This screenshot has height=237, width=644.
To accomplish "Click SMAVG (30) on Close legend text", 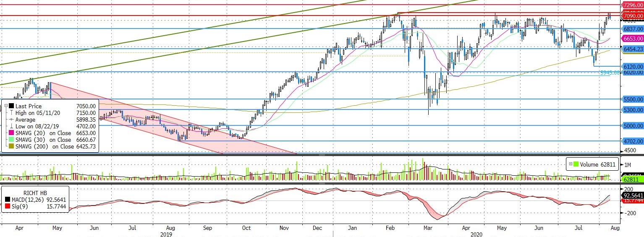I will [43, 140].
